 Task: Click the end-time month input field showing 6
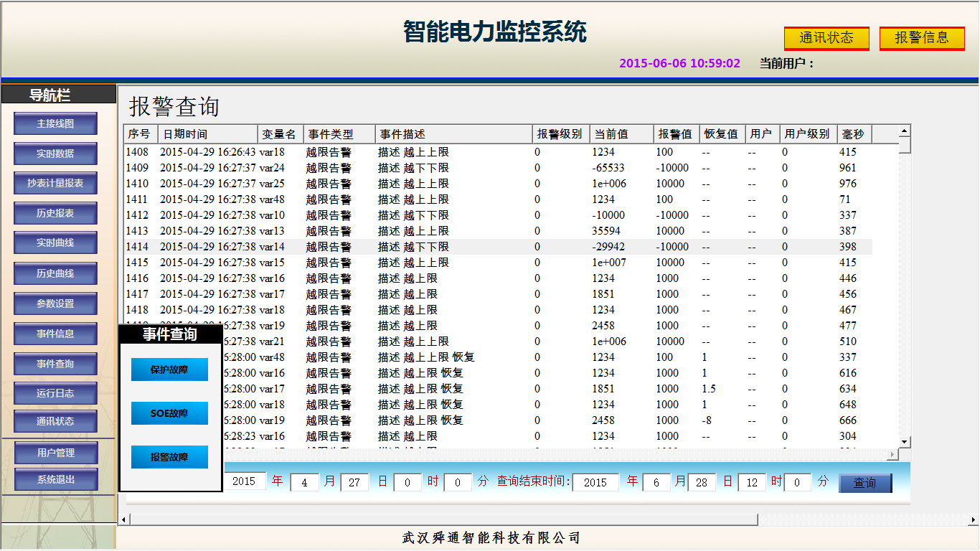(x=657, y=482)
